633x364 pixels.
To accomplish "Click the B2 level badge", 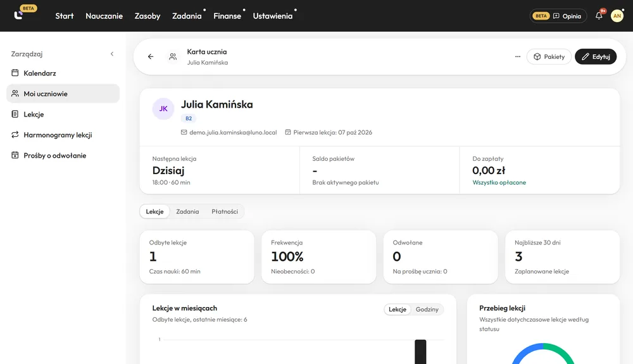I will tap(189, 118).
